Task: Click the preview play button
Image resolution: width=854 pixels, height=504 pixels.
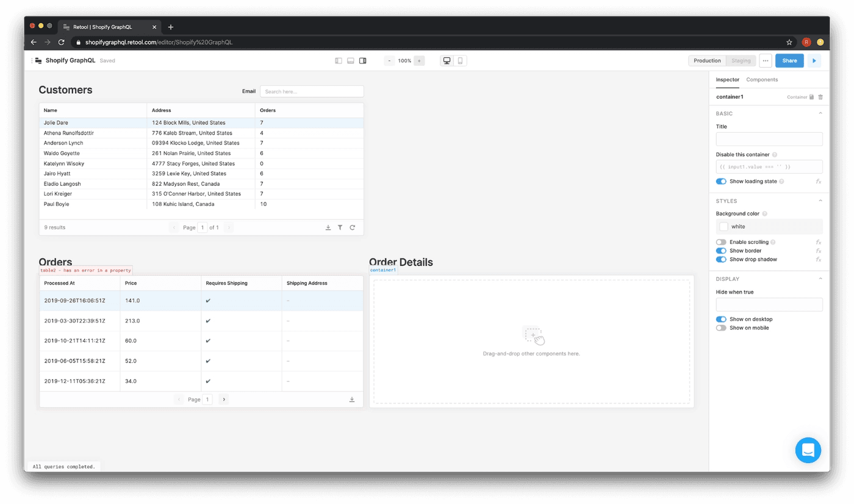Action: [814, 61]
